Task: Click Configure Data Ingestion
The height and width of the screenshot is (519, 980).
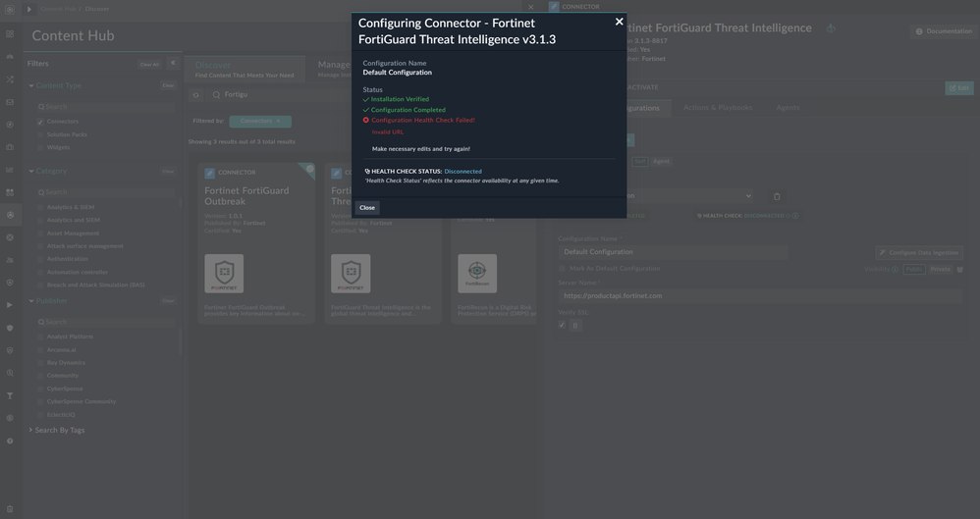Action: click(x=919, y=253)
